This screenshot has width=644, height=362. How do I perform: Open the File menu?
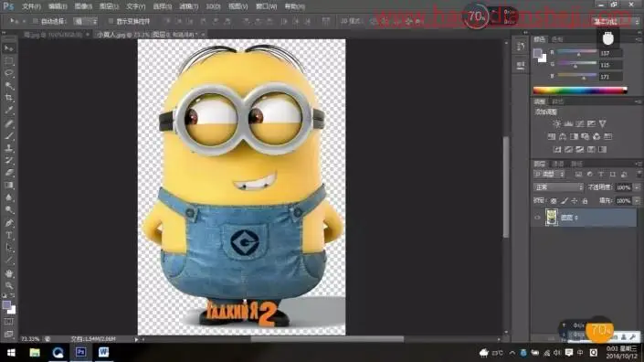pyautogui.click(x=31, y=6)
